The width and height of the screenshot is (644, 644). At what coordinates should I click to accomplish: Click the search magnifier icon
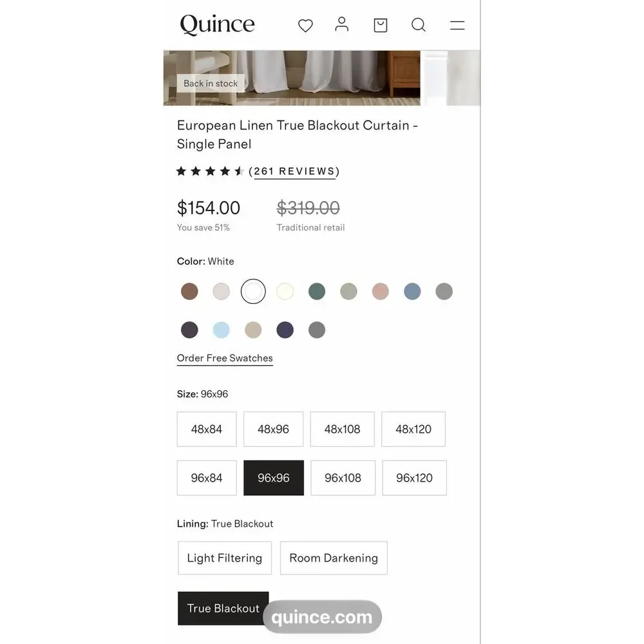(419, 24)
